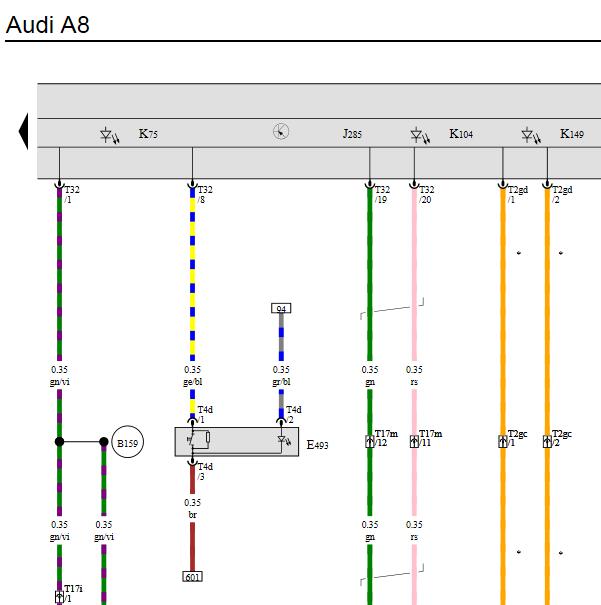Click the K149 component label

pos(572,134)
